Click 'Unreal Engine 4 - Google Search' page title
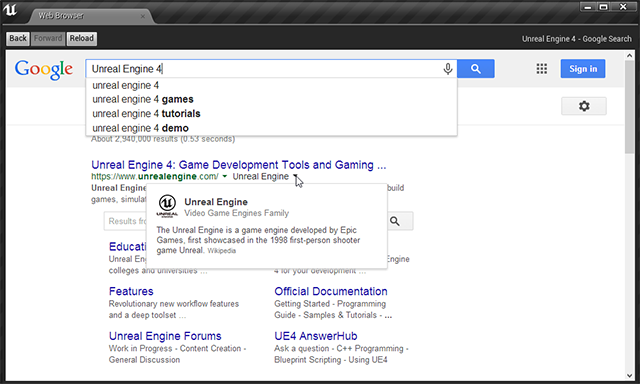Viewport: 640px width, 384px height. tap(576, 39)
